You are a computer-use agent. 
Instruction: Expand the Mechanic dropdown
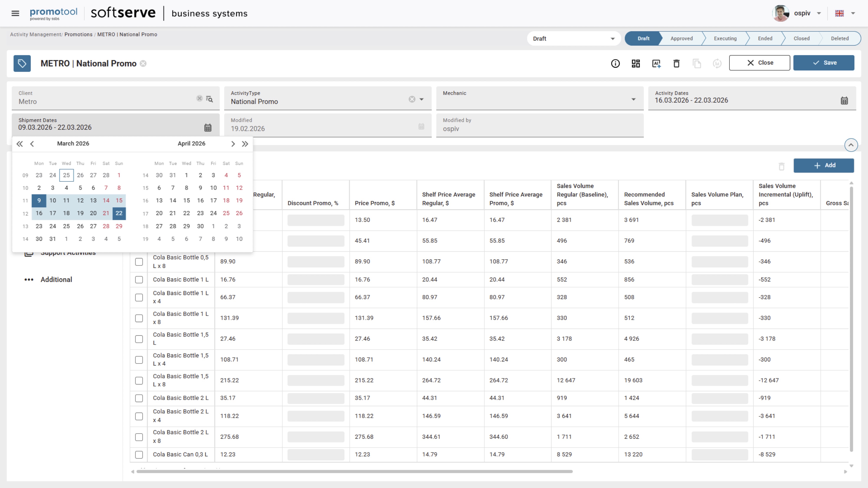point(633,99)
